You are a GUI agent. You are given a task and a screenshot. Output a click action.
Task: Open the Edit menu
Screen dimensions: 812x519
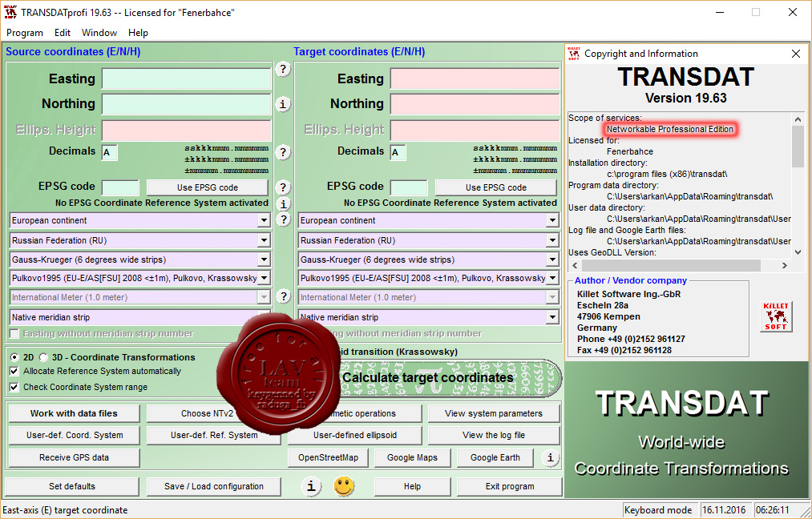63,33
